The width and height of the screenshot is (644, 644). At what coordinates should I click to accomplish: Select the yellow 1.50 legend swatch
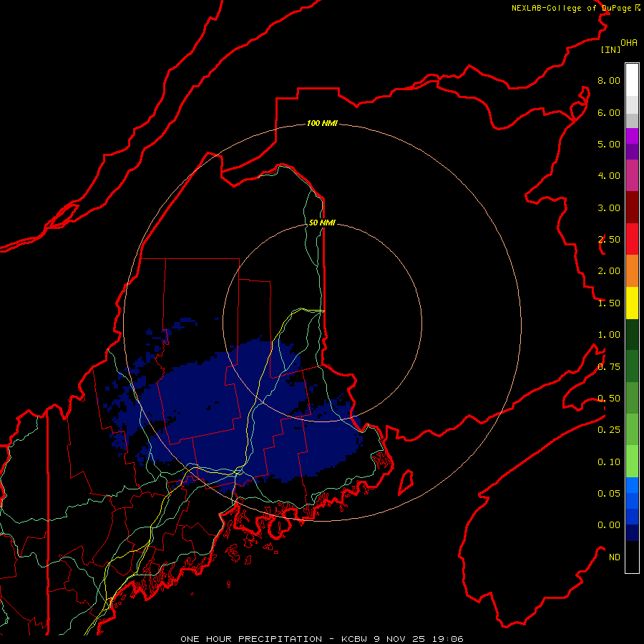(632, 303)
